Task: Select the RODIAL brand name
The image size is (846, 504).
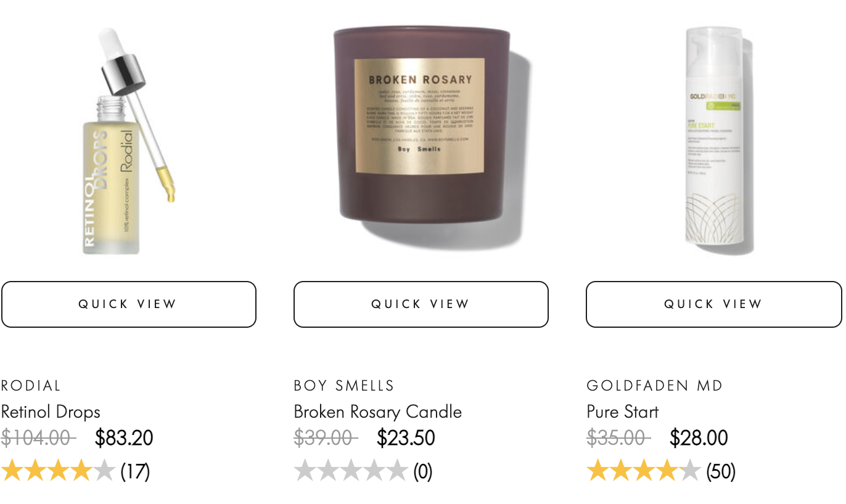Action: (31, 386)
